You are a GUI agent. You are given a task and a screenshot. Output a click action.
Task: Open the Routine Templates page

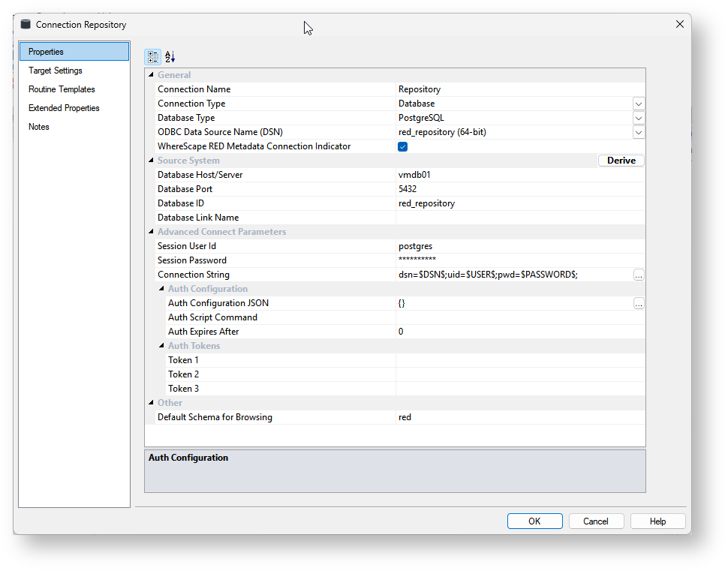coord(74,89)
